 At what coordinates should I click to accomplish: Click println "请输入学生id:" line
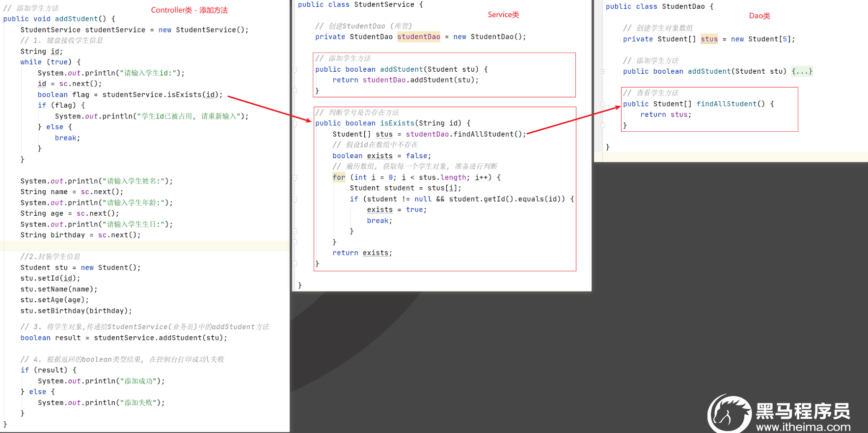tap(111, 73)
